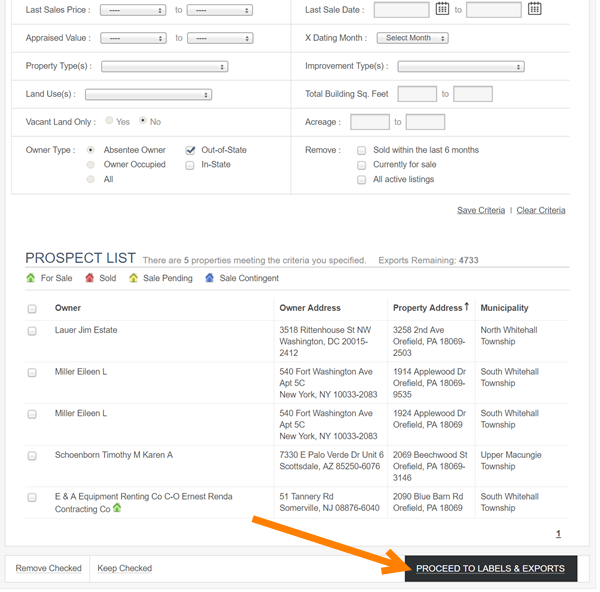
Task: Check the Lauer Jim Estate row
Action: (x=32, y=331)
